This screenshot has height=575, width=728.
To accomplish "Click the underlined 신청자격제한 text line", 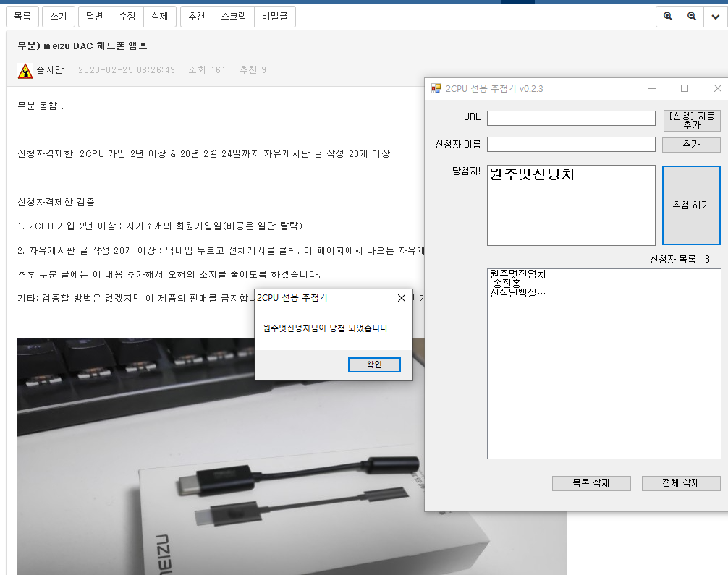I will click(x=204, y=153).
